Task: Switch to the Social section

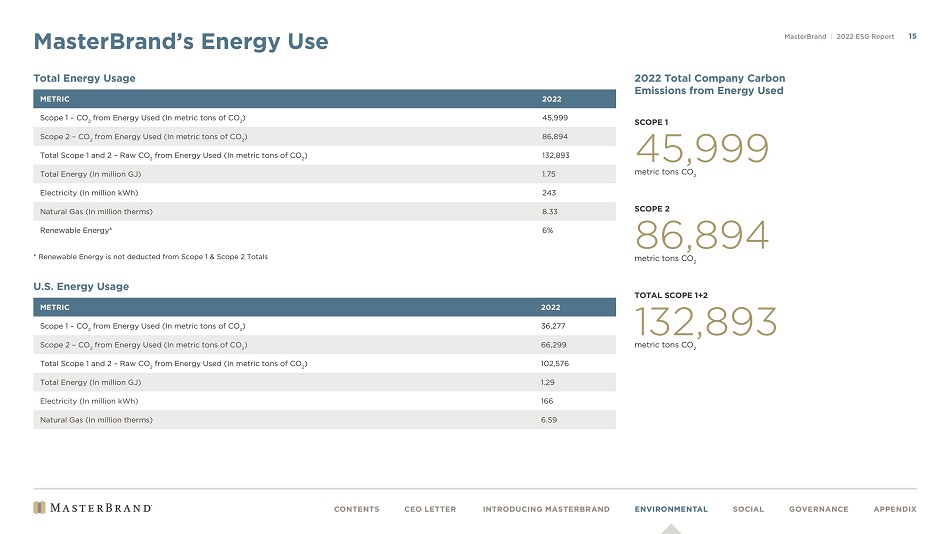Action: pyautogui.click(x=747, y=509)
